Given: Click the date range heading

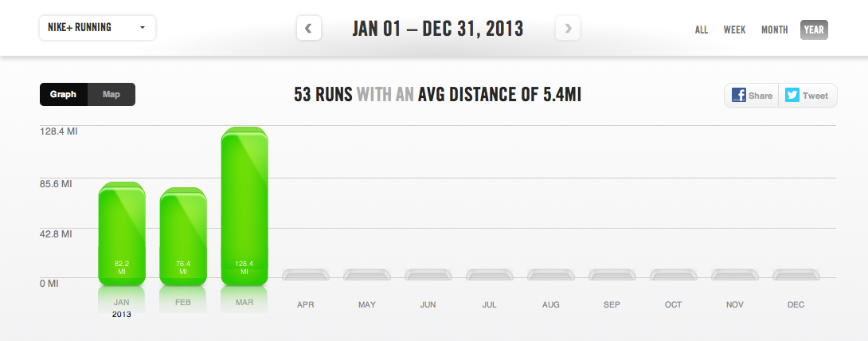Looking at the screenshot, I should tap(437, 29).
